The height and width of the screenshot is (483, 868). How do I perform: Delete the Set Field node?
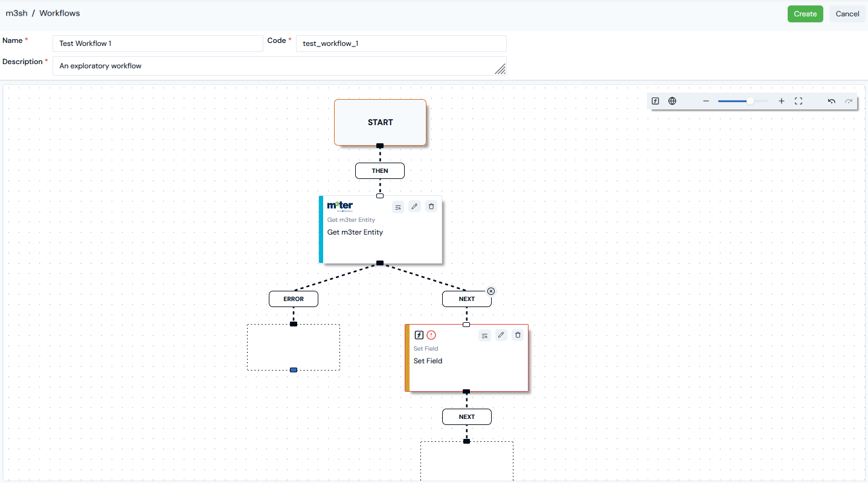coord(518,335)
